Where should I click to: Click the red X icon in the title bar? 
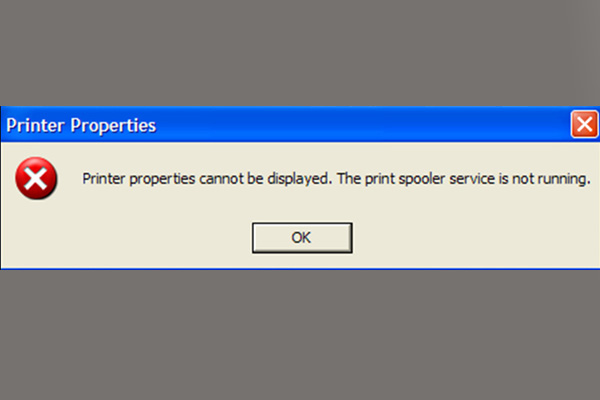point(584,124)
